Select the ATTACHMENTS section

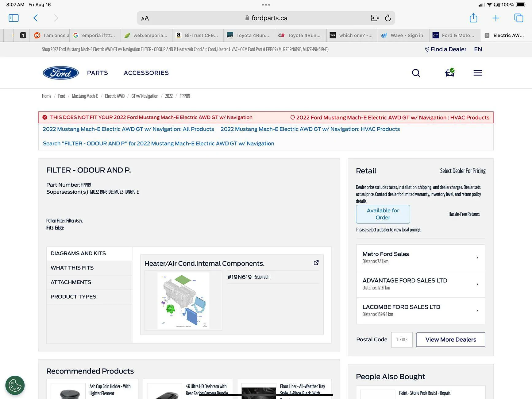pos(89,282)
